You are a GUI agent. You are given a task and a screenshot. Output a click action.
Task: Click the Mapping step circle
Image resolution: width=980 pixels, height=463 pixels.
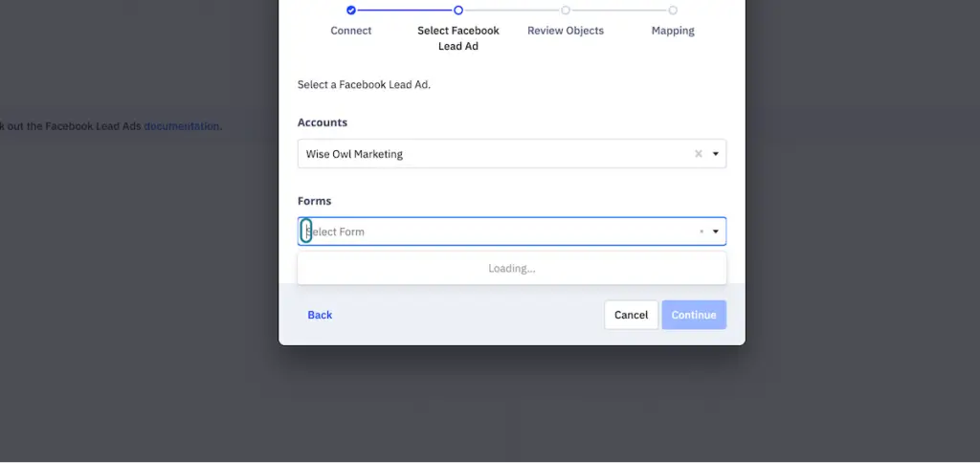tap(673, 10)
